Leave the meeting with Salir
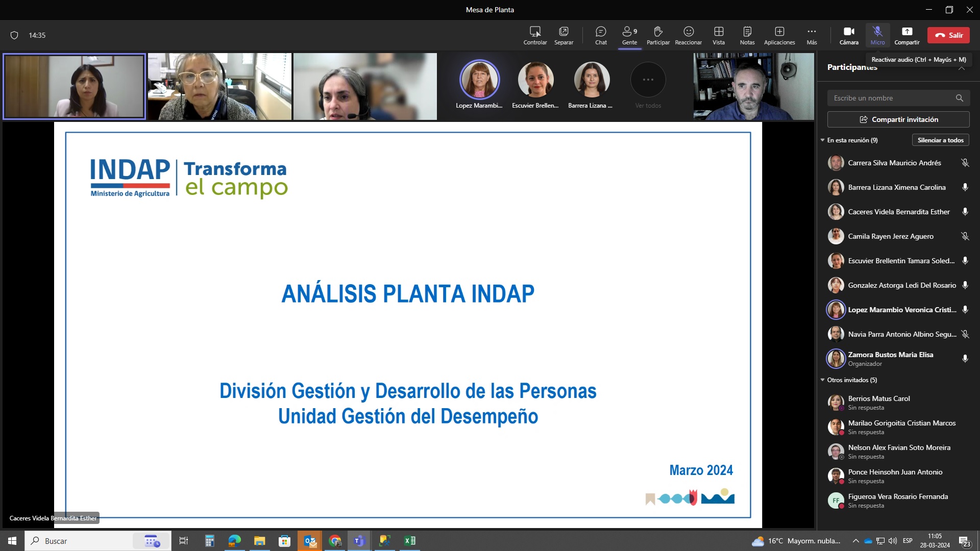The image size is (980, 551). tap(948, 35)
